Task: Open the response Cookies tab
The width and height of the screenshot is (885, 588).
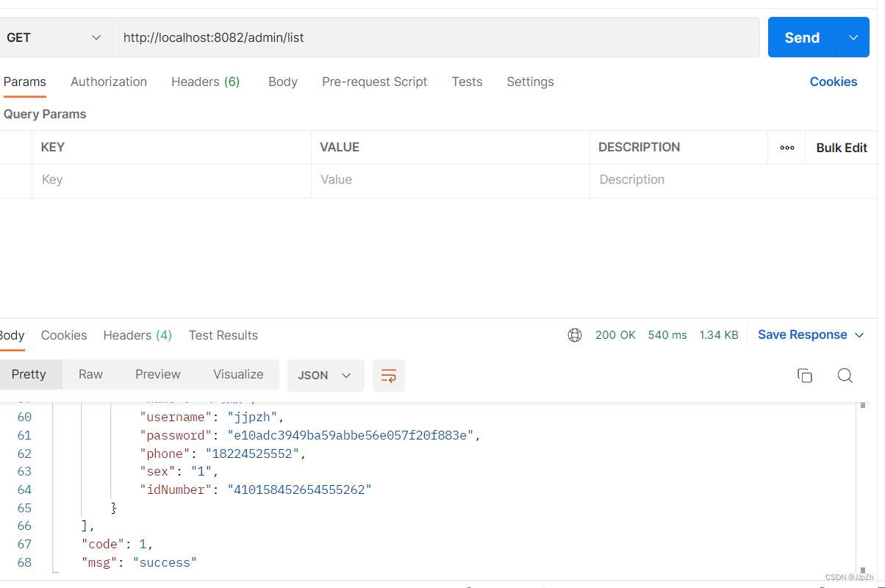Action: coord(64,335)
